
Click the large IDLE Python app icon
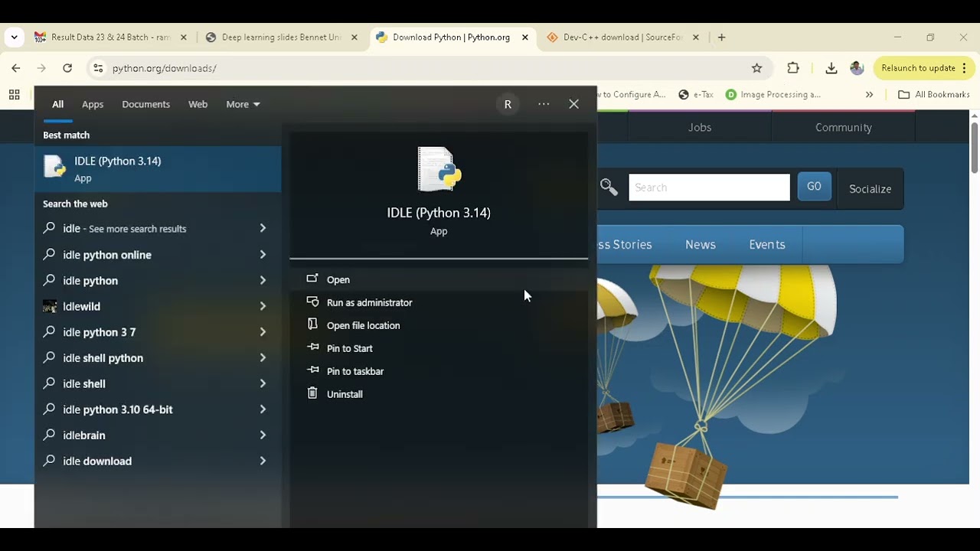click(x=439, y=169)
